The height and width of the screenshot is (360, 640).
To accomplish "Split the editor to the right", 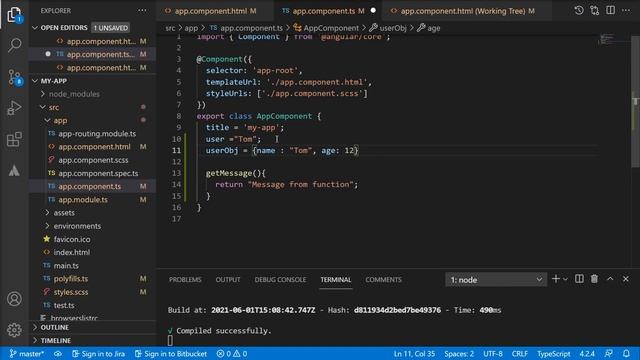I will [x=611, y=11].
